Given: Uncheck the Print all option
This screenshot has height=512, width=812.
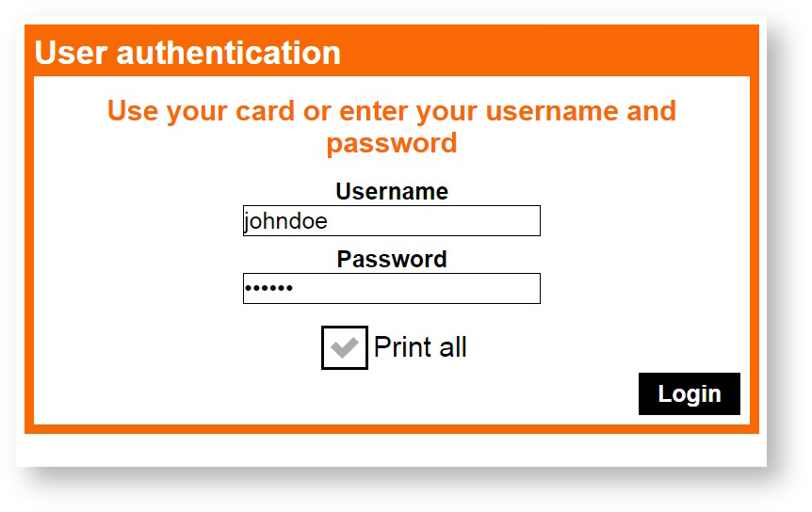Looking at the screenshot, I should (x=344, y=347).
